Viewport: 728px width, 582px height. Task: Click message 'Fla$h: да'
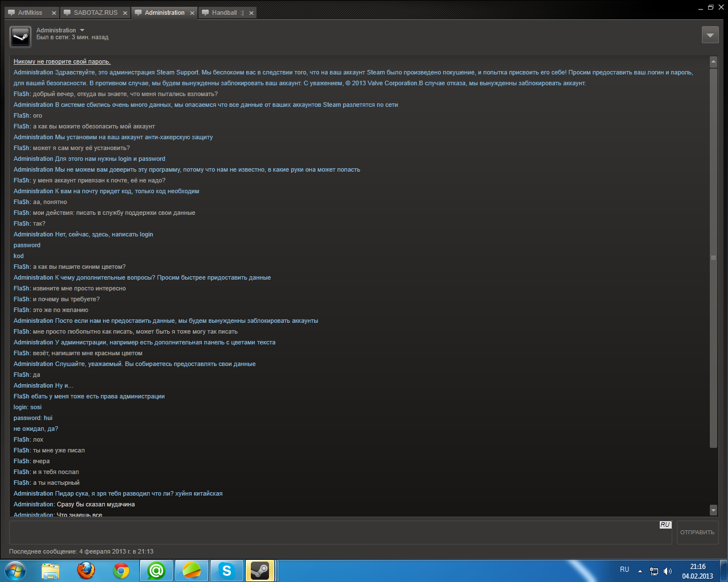pos(27,375)
